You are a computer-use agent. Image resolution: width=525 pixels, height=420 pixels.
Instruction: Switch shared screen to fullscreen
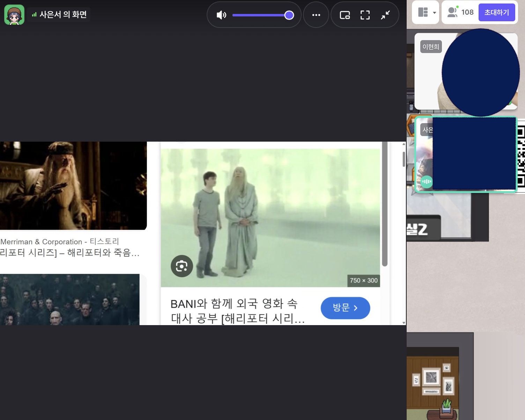[x=365, y=15]
